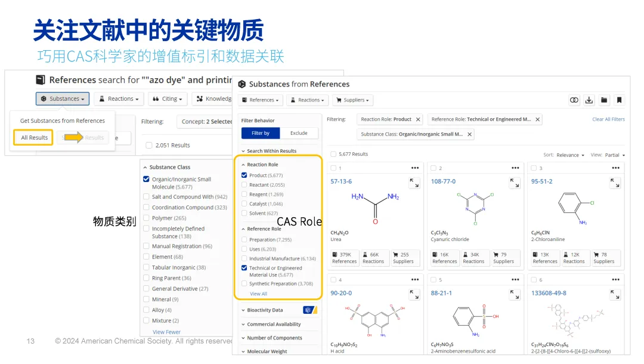Open the Reactions dropdown in References search
The image size is (644, 364).
tap(119, 98)
